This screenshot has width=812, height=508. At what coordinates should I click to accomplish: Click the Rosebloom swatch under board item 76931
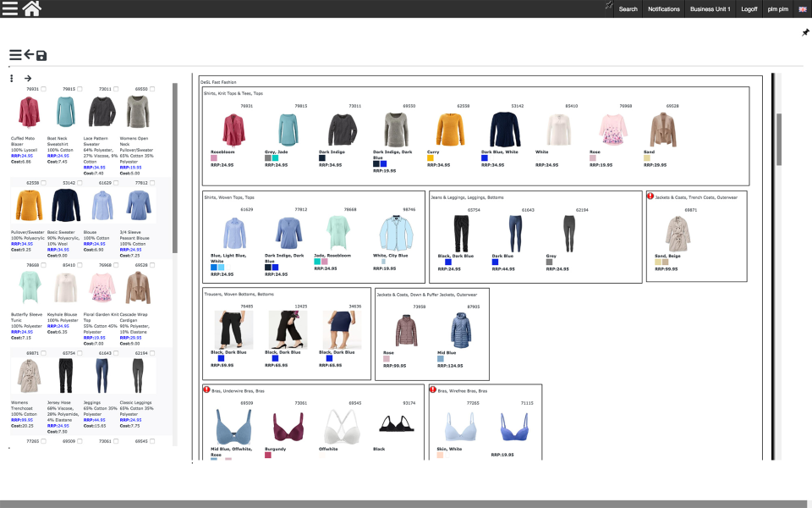click(x=214, y=158)
